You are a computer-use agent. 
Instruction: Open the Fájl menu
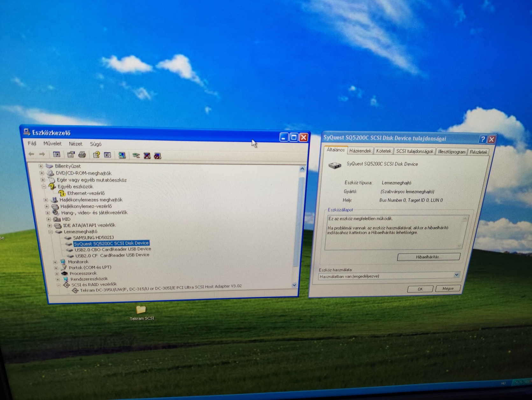tap(32, 143)
